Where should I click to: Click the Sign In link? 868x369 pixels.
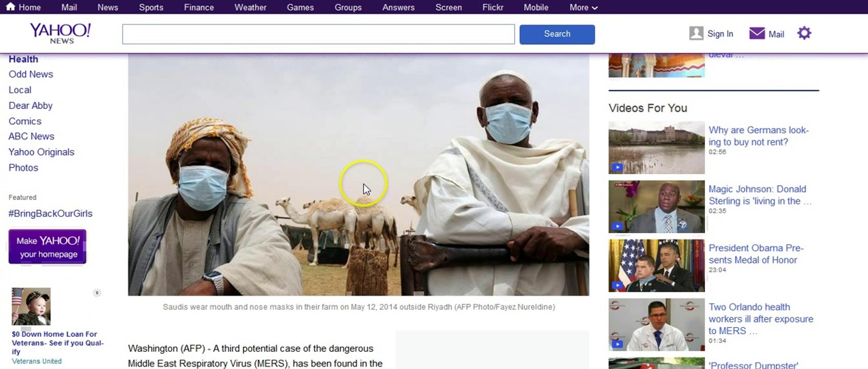coord(720,34)
